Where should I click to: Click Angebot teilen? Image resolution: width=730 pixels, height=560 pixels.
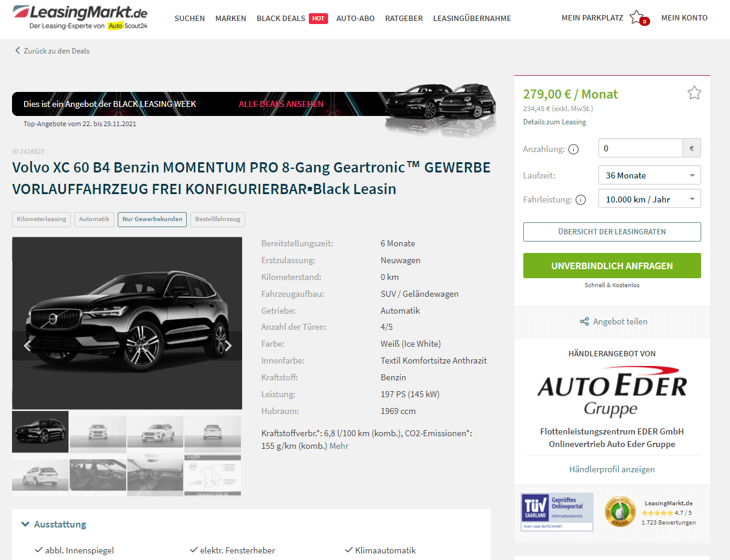pyautogui.click(x=620, y=322)
